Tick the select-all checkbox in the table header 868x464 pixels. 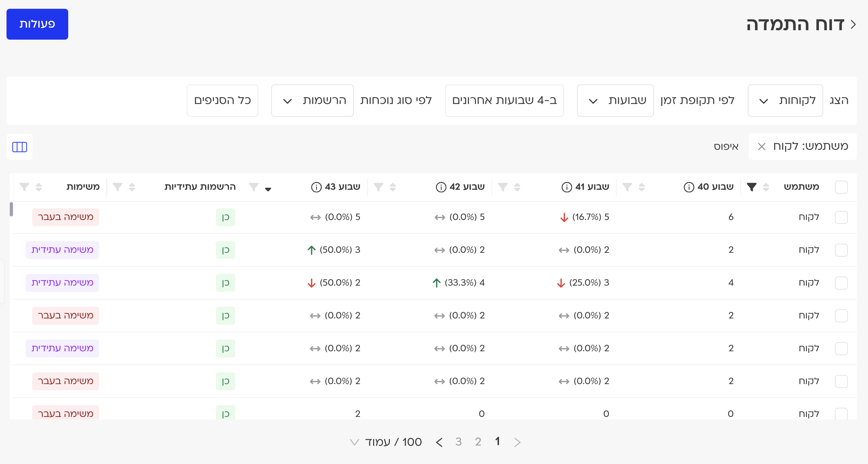(841, 187)
